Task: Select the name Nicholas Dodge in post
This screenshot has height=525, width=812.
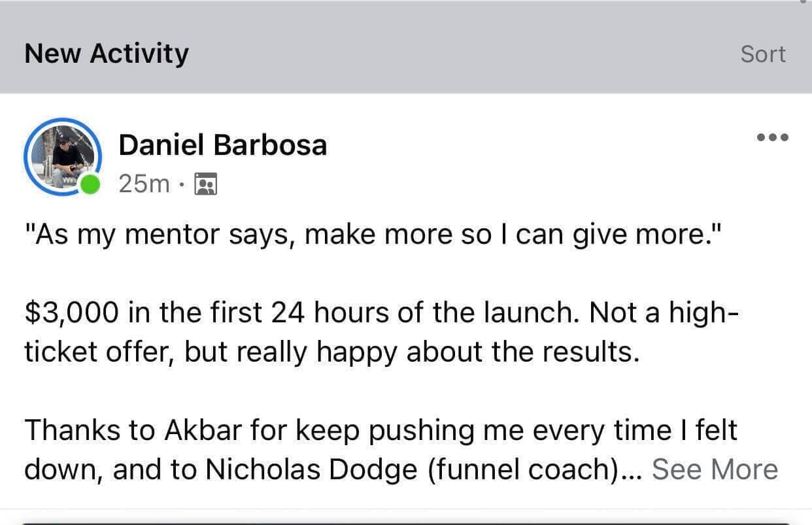Action: 311,470
